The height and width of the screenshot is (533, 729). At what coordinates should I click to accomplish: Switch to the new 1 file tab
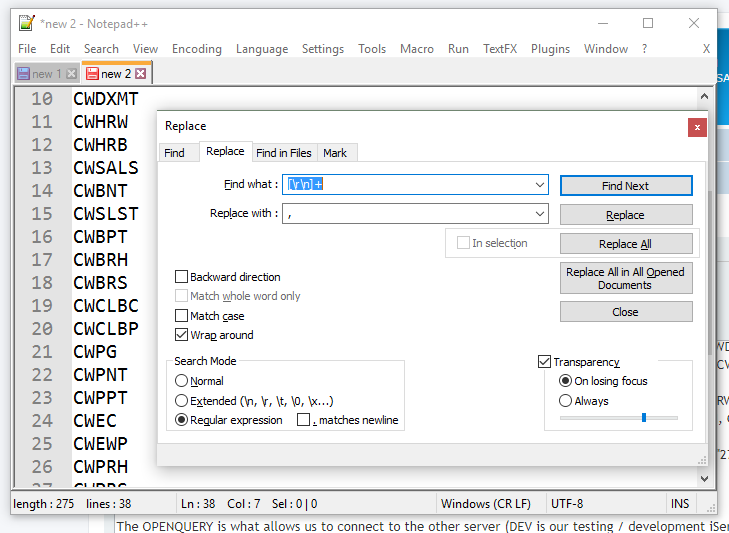coord(40,74)
